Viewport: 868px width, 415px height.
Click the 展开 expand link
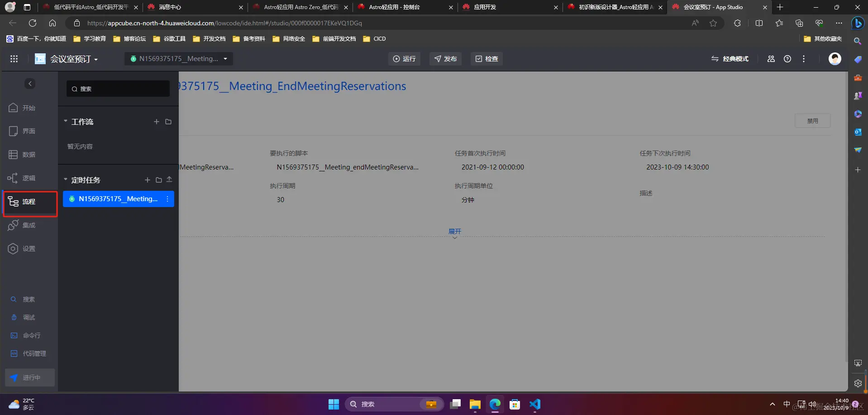pos(455,231)
